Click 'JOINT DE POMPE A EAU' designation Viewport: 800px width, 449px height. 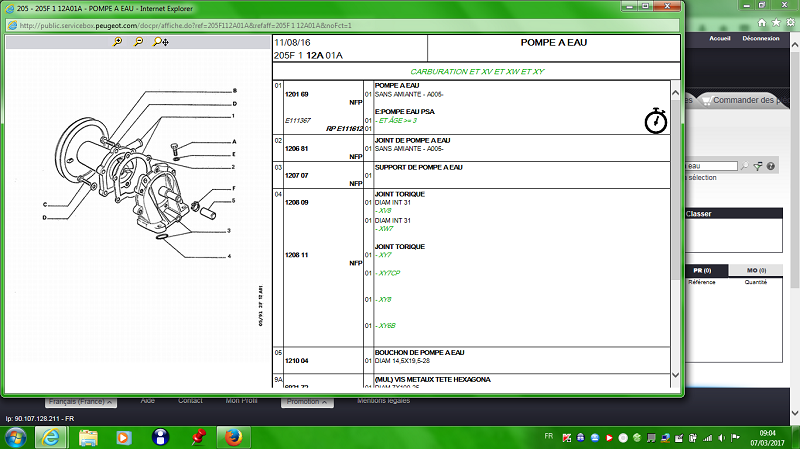(x=412, y=140)
